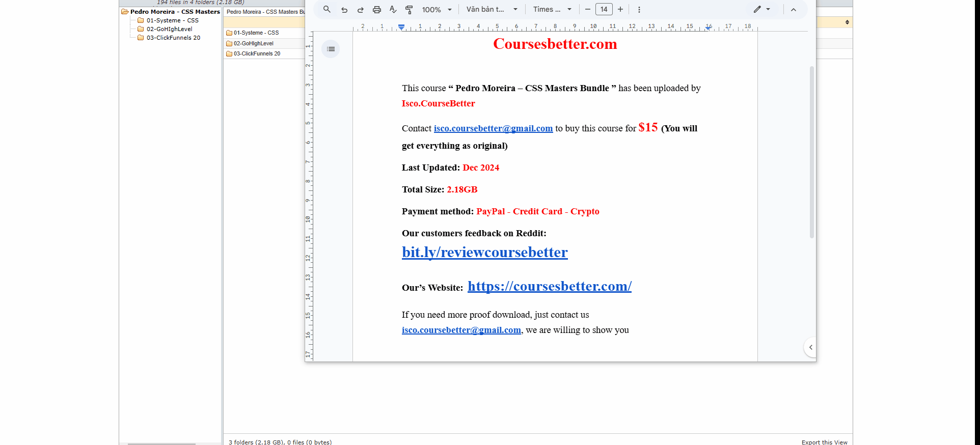Click the Dec 2024 date text
The image size is (980, 445).
481,168
